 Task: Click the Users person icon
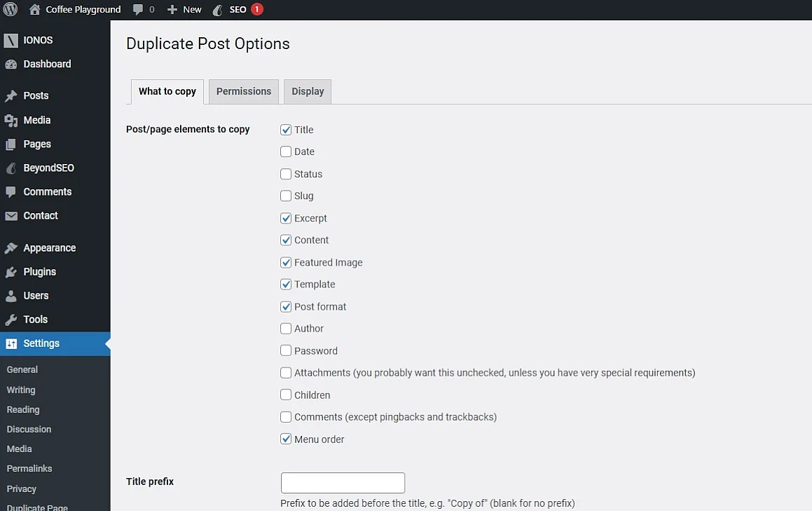(11, 296)
